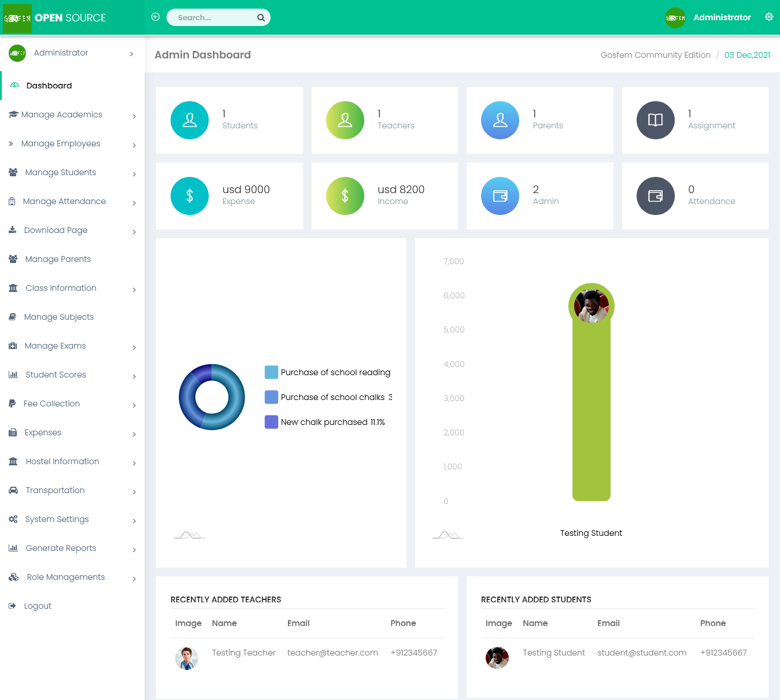Expand the Fee Collection section
This screenshot has width=780, height=700.
(134, 405)
